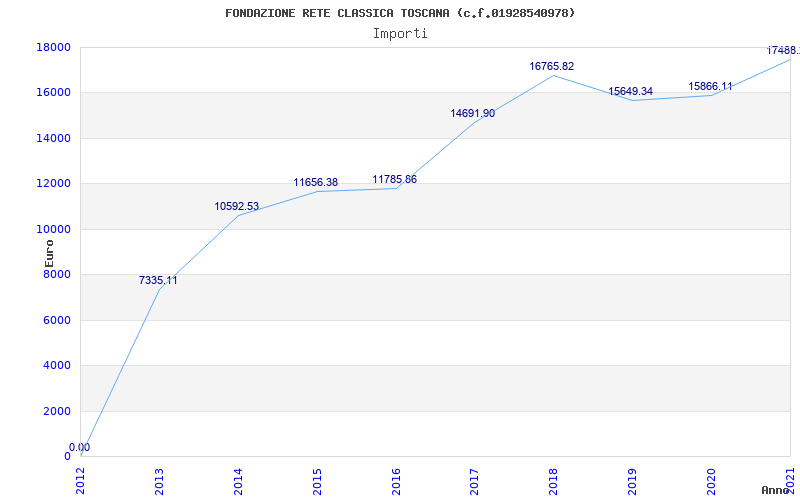The image size is (800, 500).
Task: Click the 0 y-axis tick label
Action: tap(67, 457)
